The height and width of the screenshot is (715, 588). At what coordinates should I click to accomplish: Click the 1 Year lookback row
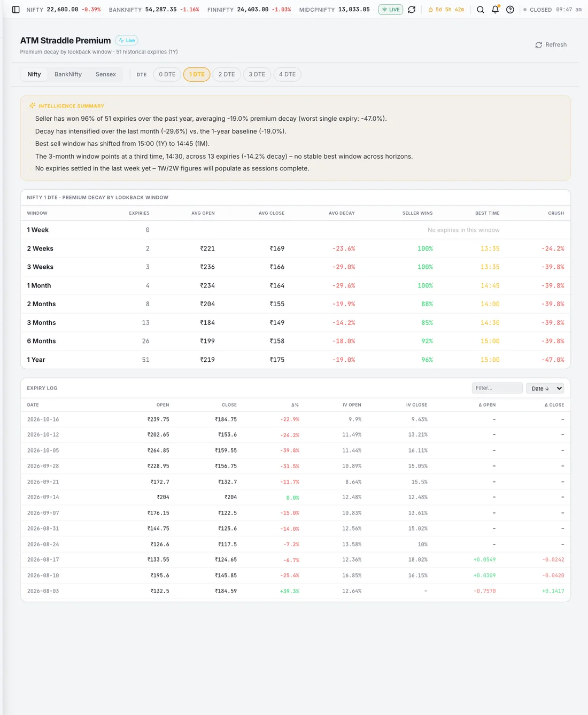[x=296, y=360]
